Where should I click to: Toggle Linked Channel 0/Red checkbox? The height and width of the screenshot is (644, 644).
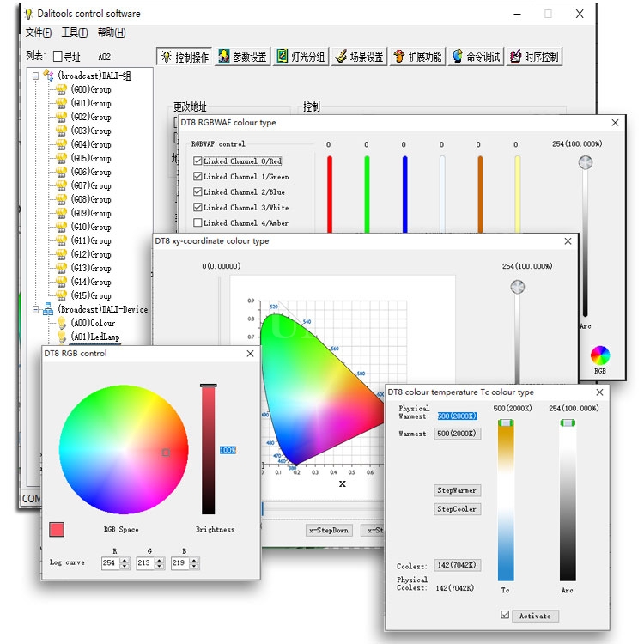198,161
